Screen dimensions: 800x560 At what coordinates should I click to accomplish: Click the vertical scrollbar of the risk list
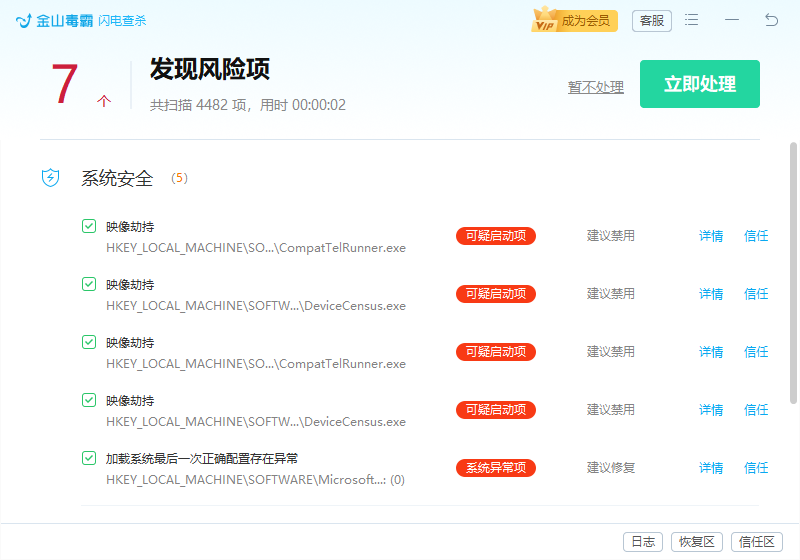coord(793,273)
